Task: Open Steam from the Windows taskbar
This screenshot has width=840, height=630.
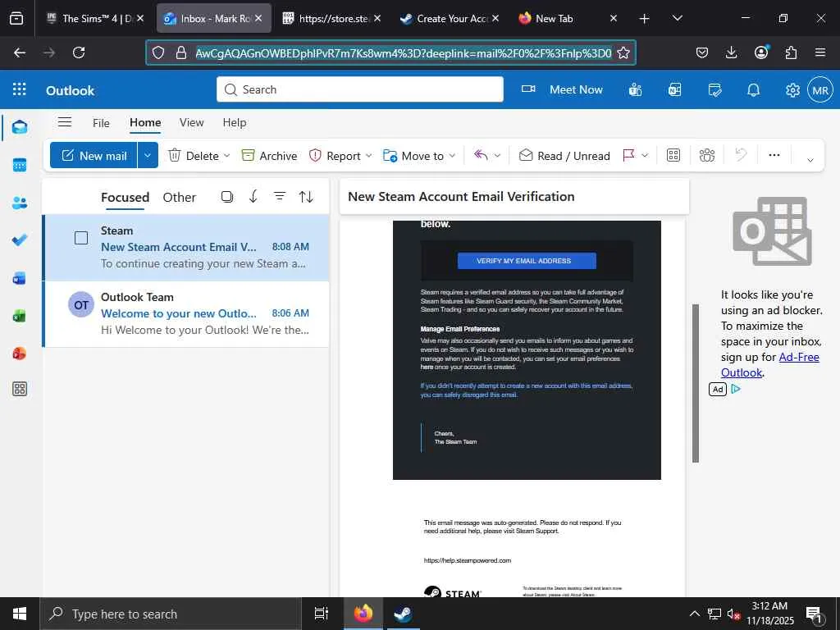Action: coord(402,614)
